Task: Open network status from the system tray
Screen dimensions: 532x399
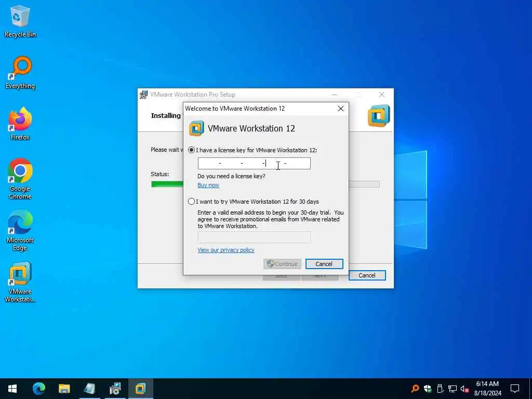Action: [x=453, y=389]
